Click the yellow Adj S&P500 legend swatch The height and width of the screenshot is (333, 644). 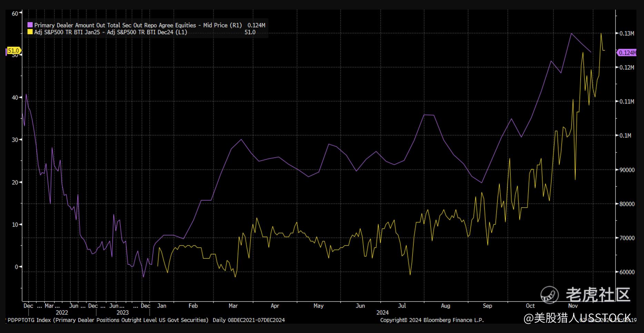click(x=30, y=32)
